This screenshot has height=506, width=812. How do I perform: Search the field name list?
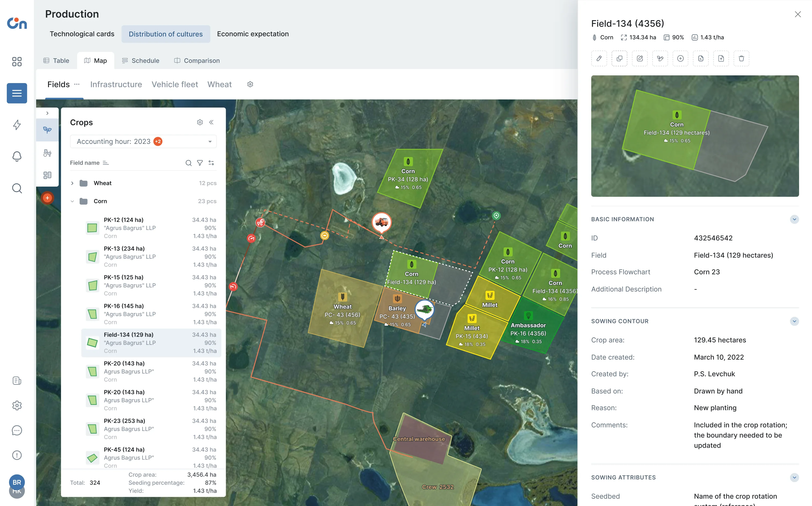point(189,163)
